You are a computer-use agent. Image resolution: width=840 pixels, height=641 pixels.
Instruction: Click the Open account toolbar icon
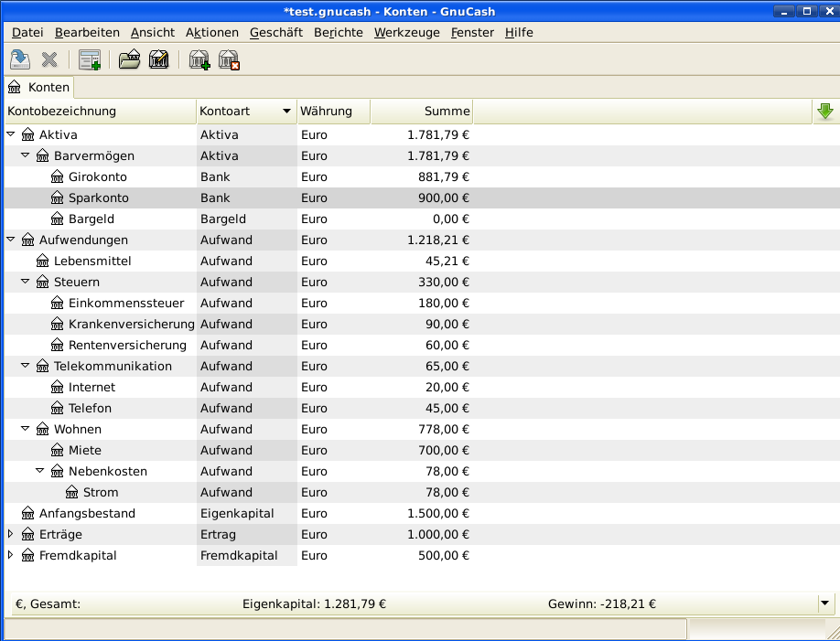[x=129, y=60]
